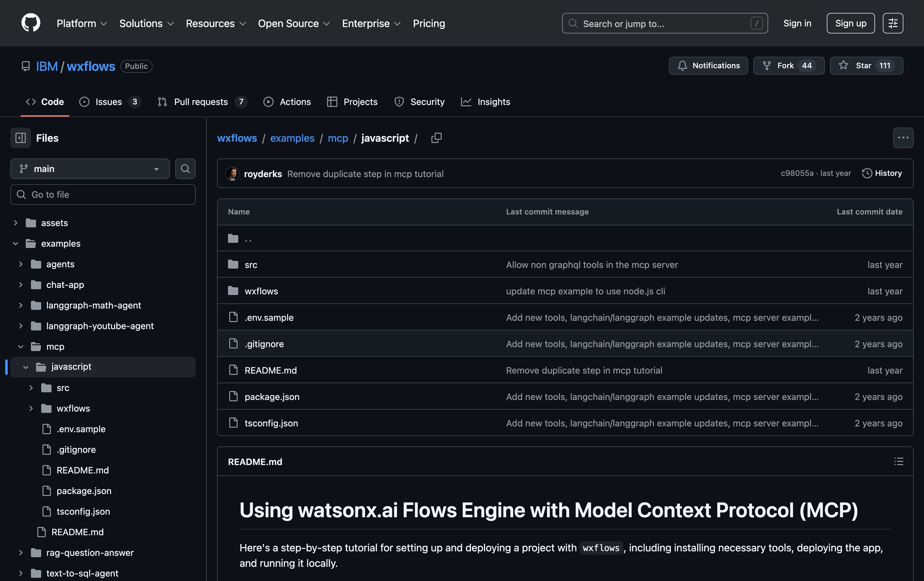
Task: Open the Notifications bell button
Action: click(x=708, y=66)
